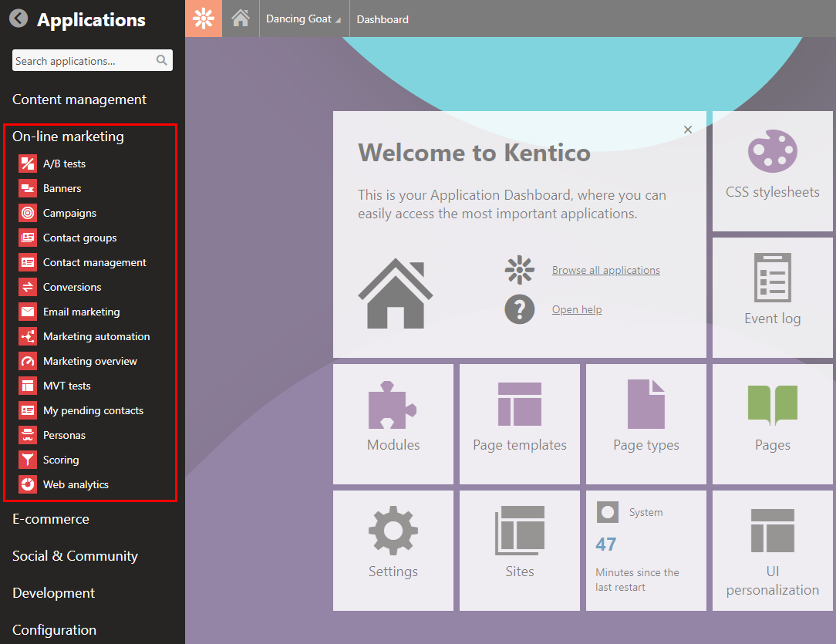Open the Conversions arrows icon

click(x=28, y=287)
